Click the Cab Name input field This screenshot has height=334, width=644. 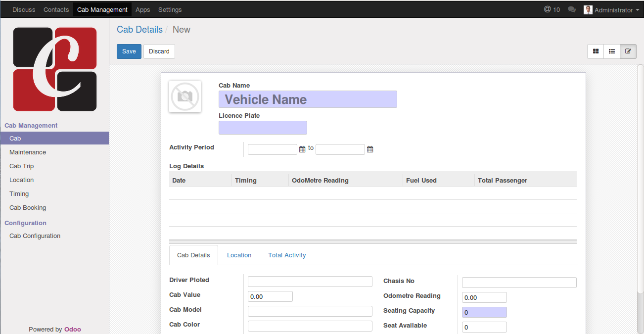tap(308, 99)
